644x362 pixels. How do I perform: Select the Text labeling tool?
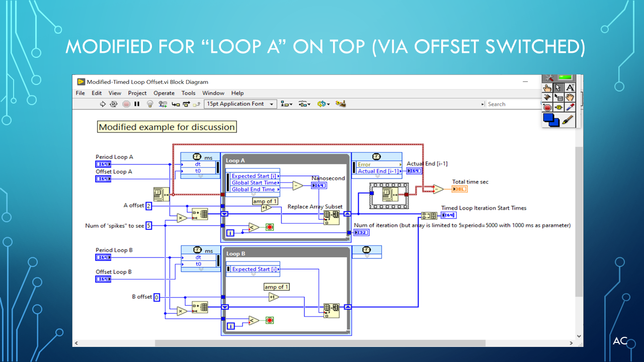(570, 87)
